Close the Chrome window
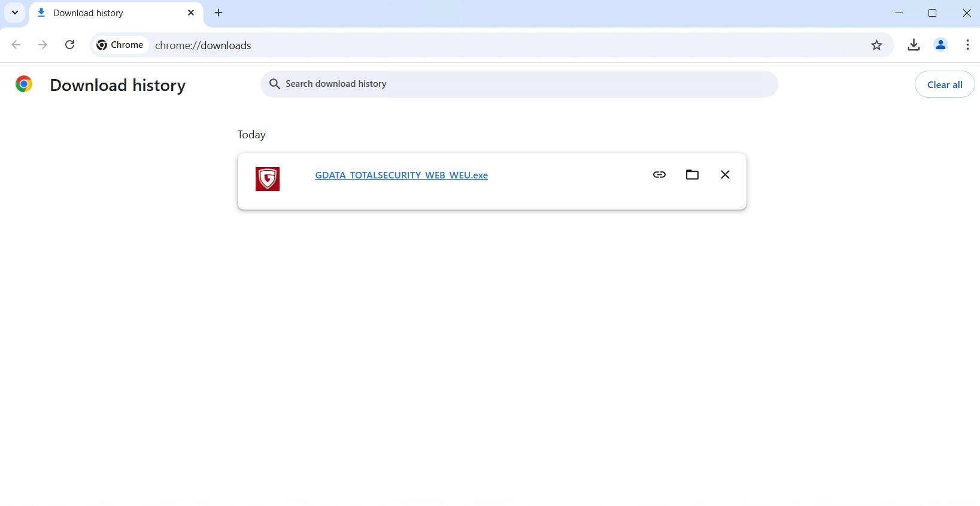 966,13
